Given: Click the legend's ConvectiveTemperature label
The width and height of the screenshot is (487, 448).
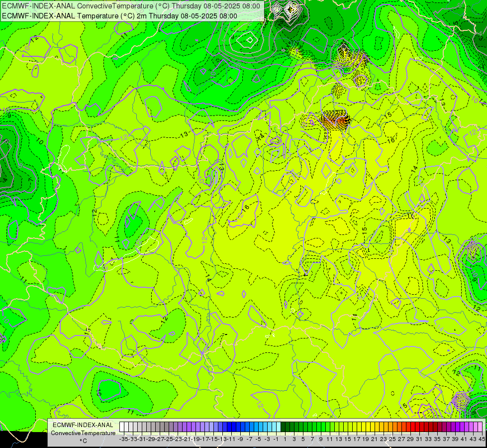Looking at the screenshot, I should point(83,433).
